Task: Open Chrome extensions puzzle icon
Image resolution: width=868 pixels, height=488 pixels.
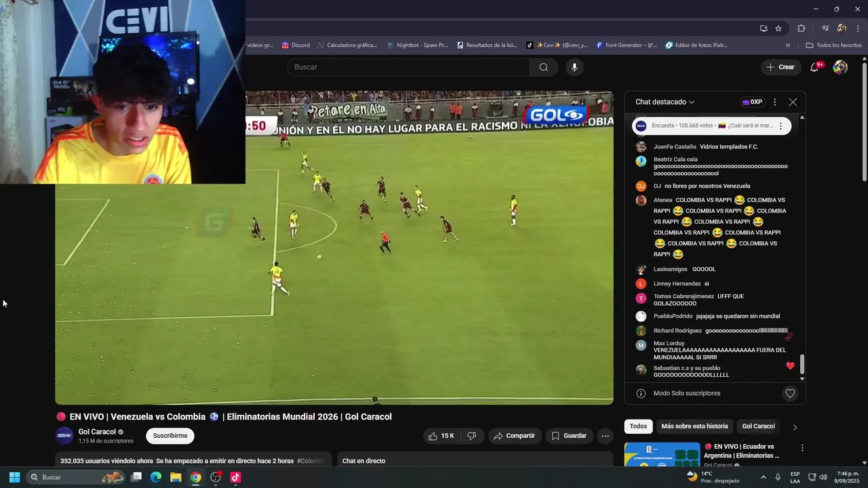Action: coord(802,28)
